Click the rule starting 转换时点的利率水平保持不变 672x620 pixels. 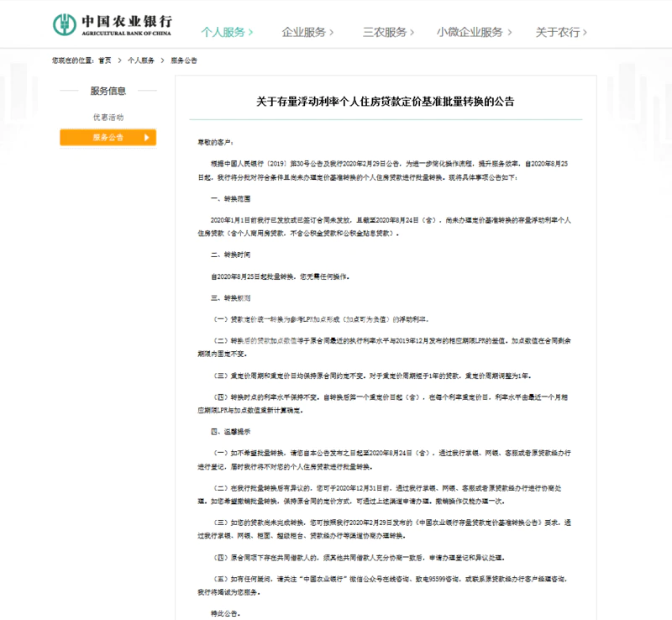tap(383, 404)
